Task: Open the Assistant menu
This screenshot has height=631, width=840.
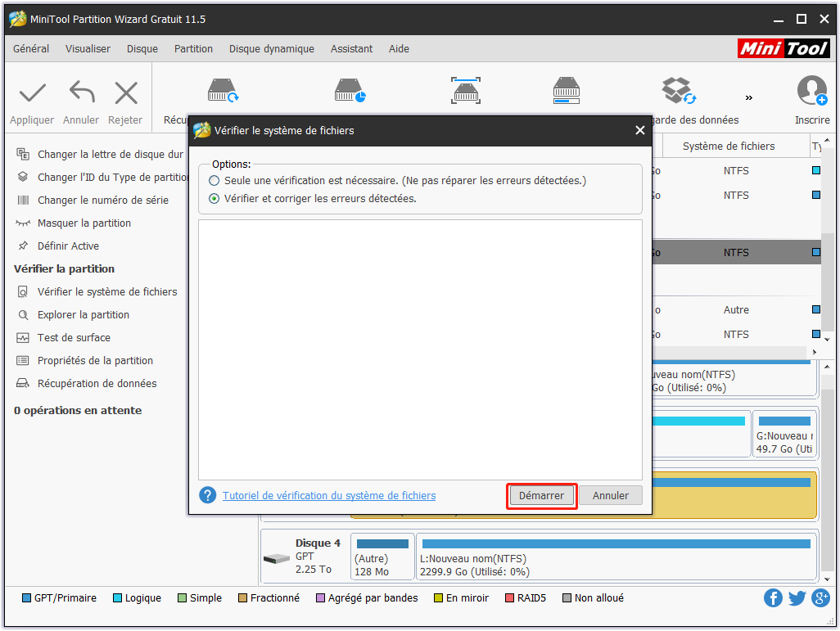Action: (x=351, y=49)
